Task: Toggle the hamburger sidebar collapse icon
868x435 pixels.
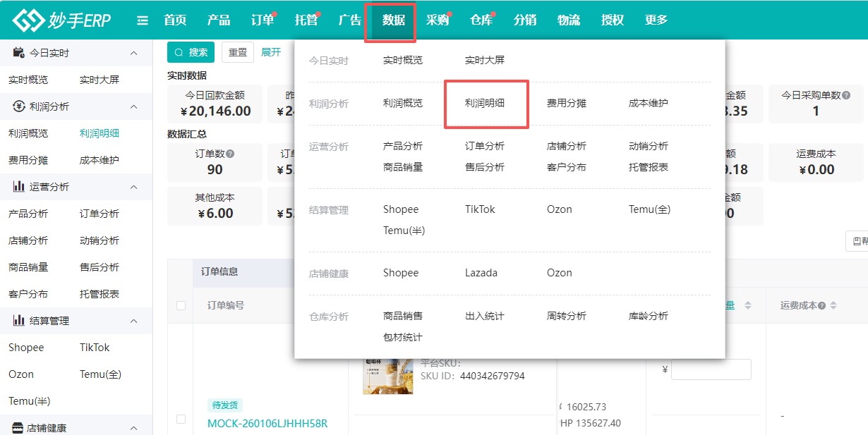Action: click(143, 20)
